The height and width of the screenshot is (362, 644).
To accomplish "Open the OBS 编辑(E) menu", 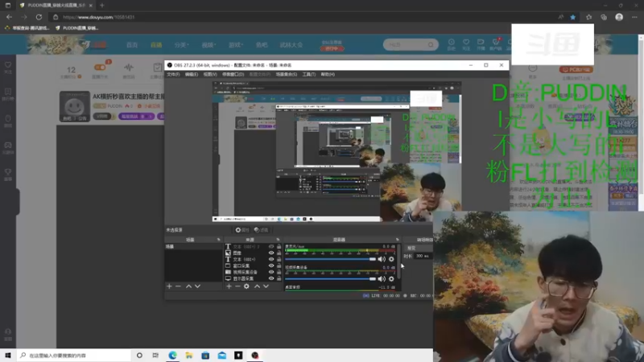I will coord(192,74).
